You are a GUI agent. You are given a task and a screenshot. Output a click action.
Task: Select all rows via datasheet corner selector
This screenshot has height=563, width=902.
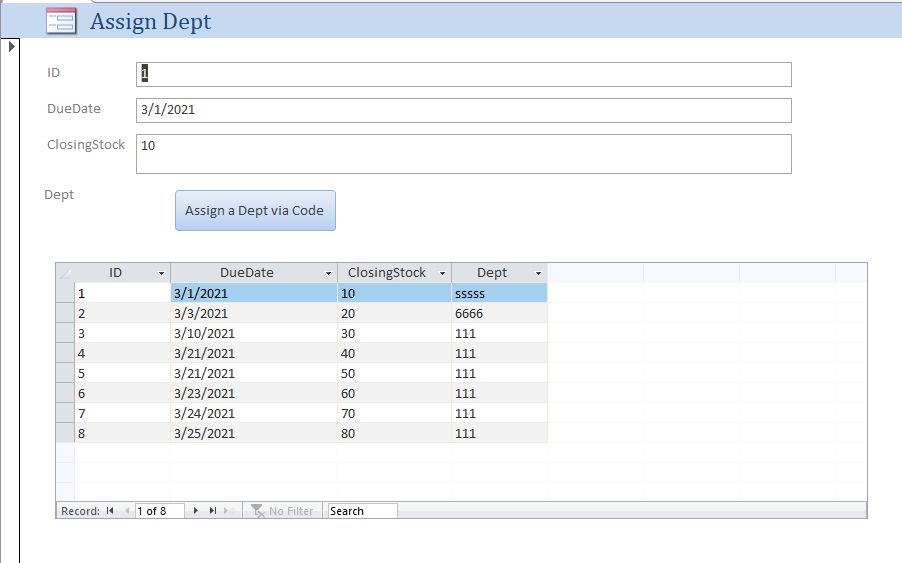65,273
